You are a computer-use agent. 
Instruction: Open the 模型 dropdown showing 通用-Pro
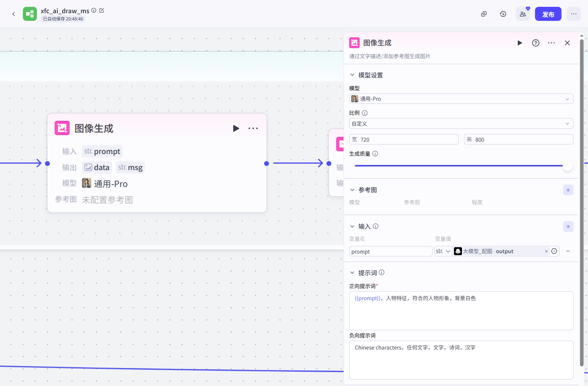(461, 99)
